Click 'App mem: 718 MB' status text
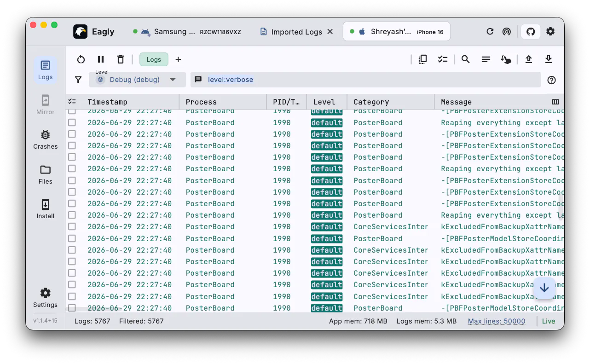Screen dimensions: 590x364 [x=358, y=321]
